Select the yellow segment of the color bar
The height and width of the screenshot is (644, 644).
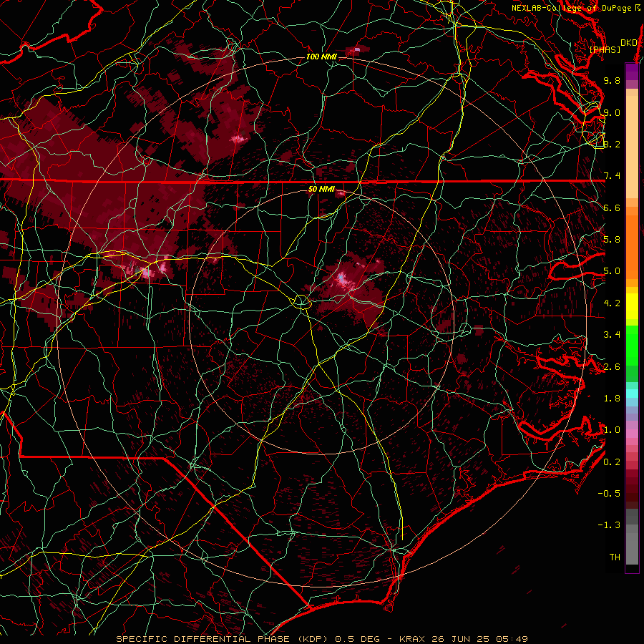click(632, 306)
